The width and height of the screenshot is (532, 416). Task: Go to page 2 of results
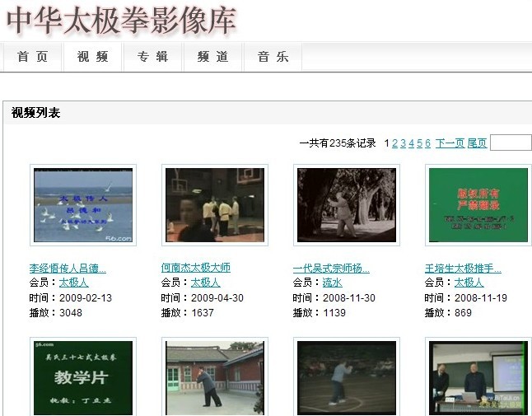click(394, 143)
